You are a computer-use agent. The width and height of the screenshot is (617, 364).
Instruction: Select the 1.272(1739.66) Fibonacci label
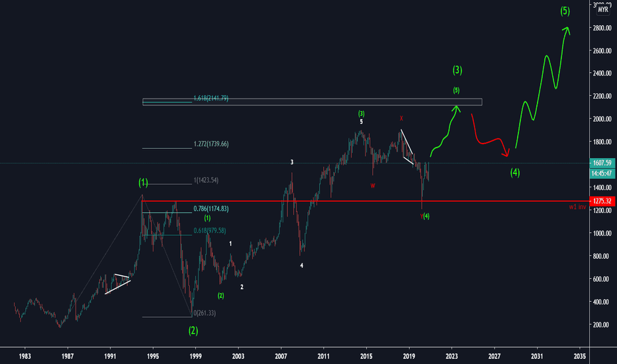[x=211, y=144]
